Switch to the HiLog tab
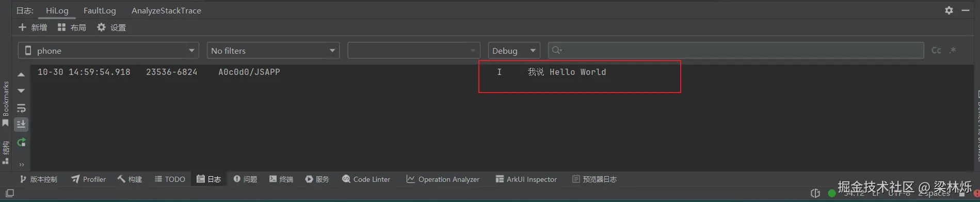This screenshot has height=202, width=980. point(57,10)
